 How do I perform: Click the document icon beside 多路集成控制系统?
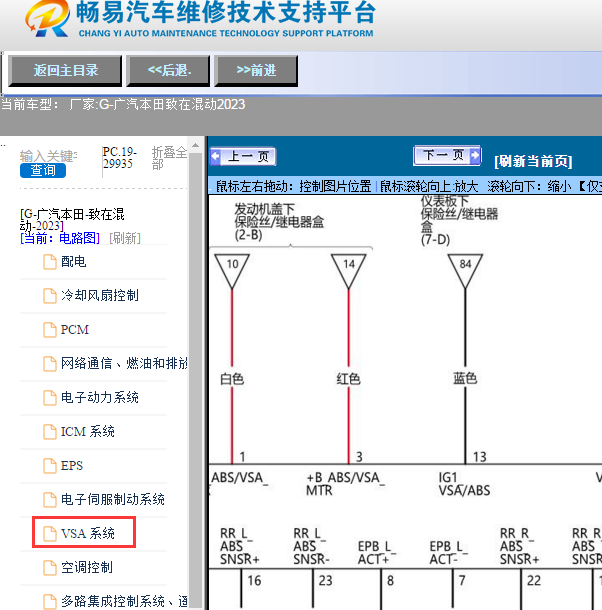50,602
